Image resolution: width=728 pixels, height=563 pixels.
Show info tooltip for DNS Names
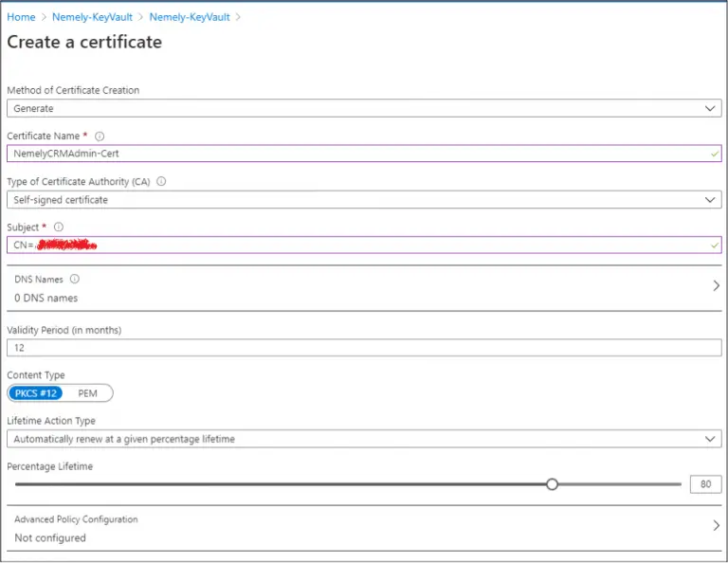tap(74, 279)
